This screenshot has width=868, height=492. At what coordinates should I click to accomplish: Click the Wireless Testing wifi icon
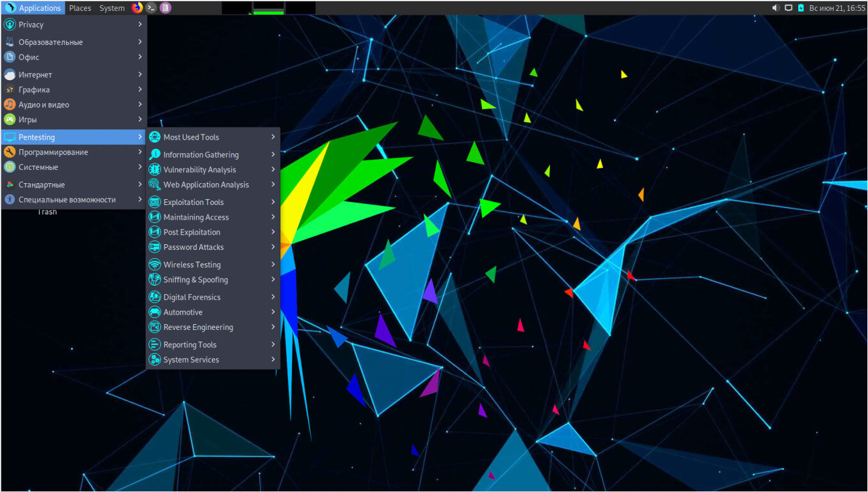[154, 265]
